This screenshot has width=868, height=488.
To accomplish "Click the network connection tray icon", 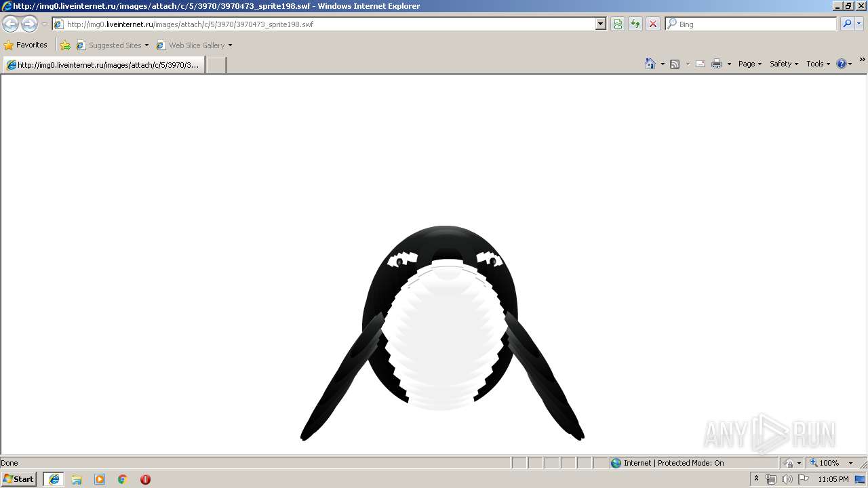I will (771, 479).
